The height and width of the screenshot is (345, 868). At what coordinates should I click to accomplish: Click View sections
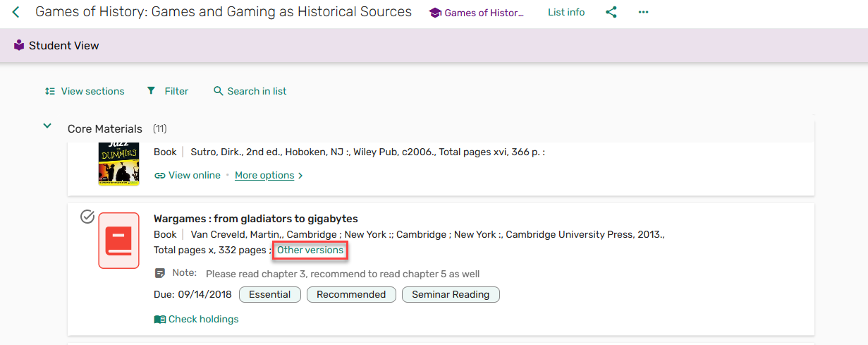pyautogui.click(x=92, y=91)
